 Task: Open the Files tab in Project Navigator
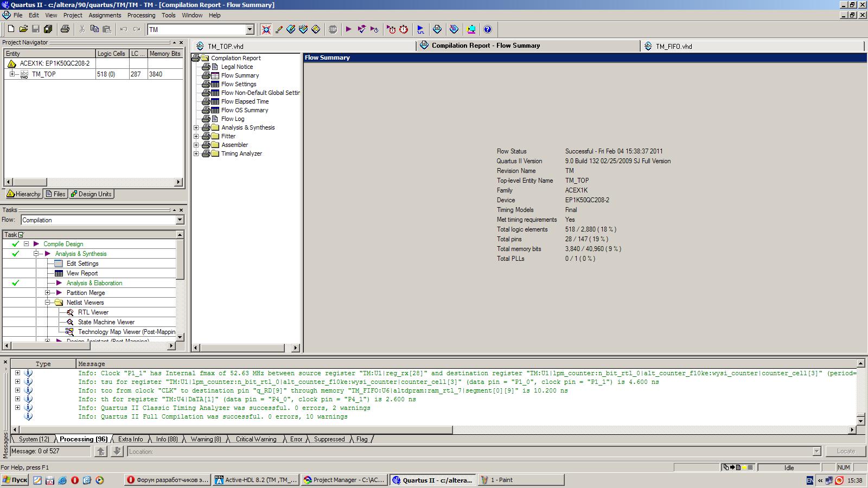(x=56, y=194)
